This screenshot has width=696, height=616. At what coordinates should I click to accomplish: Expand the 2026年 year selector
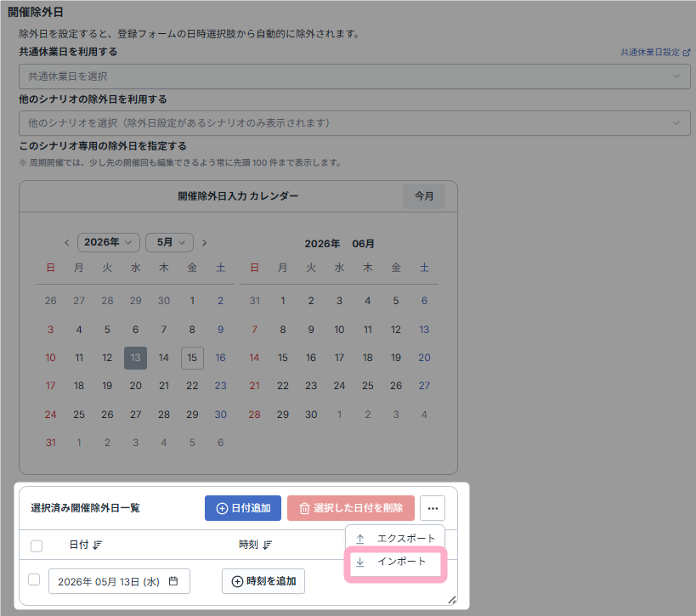pos(108,242)
